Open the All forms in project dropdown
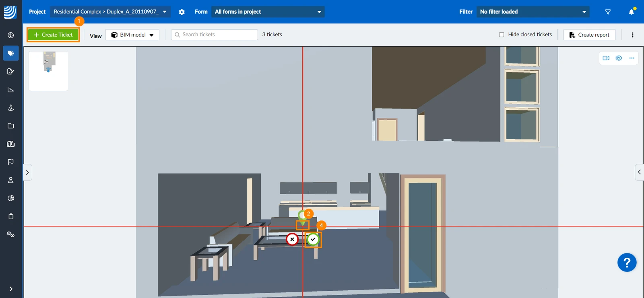The width and height of the screenshot is (644, 298). click(x=268, y=12)
